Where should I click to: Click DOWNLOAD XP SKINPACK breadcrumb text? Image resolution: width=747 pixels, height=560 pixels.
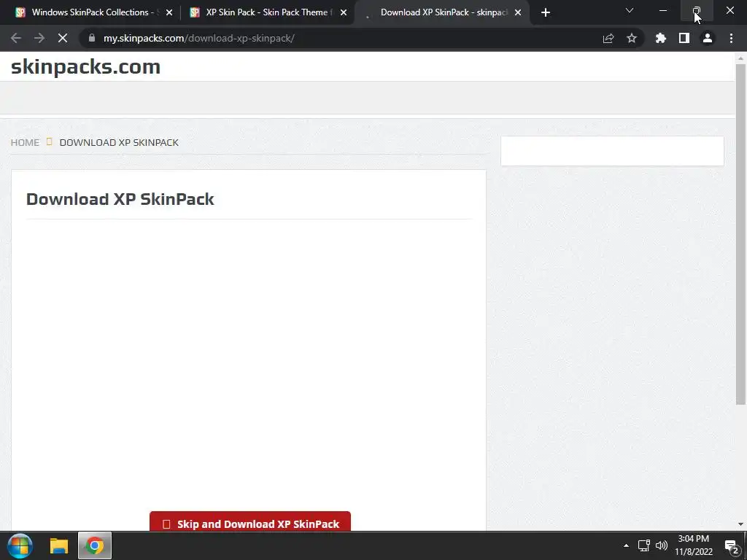tap(119, 142)
